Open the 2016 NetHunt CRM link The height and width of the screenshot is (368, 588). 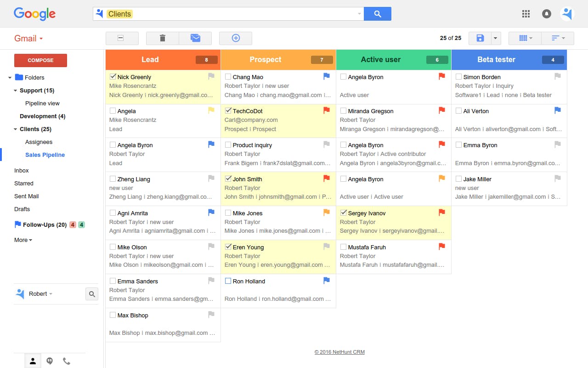(339, 352)
